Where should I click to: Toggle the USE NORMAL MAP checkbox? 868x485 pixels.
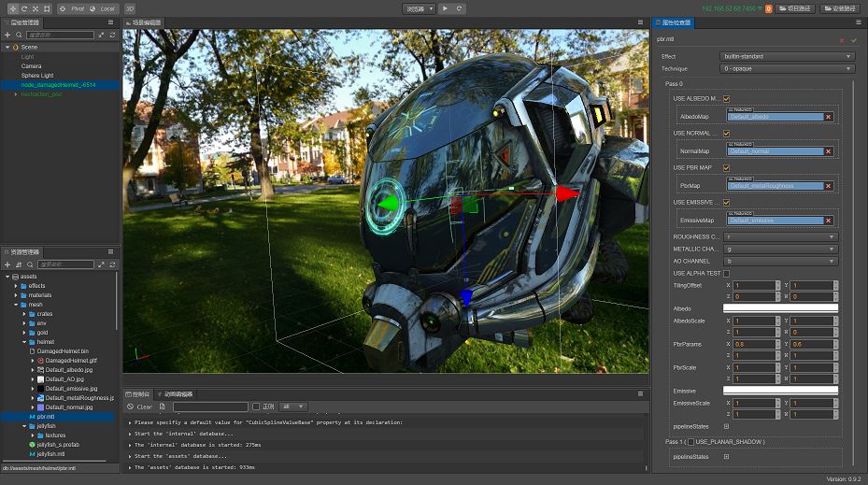pyautogui.click(x=726, y=133)
